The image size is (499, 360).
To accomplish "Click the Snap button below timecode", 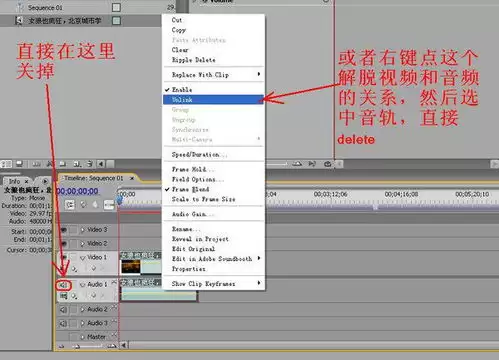I will tap(70, 204).
